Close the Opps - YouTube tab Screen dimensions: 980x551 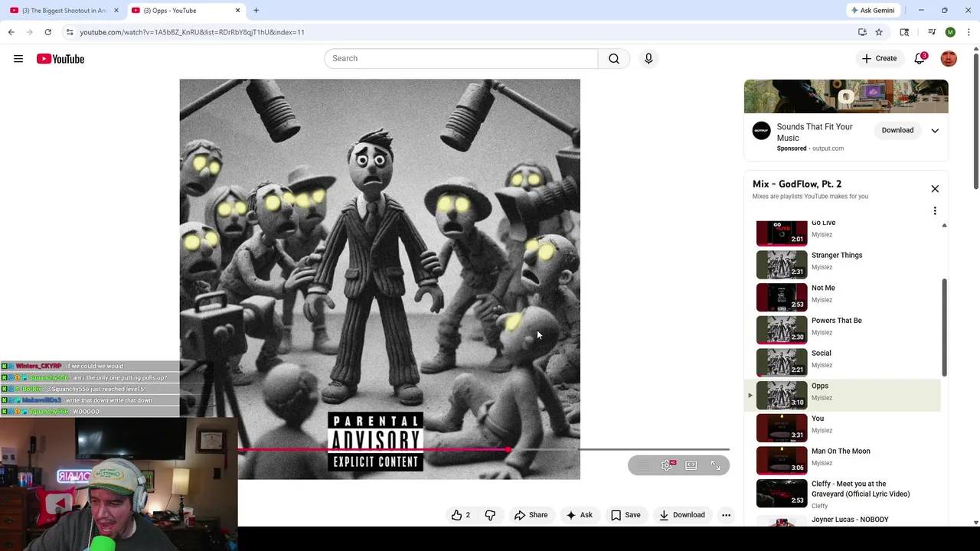(x=237, y=11)
